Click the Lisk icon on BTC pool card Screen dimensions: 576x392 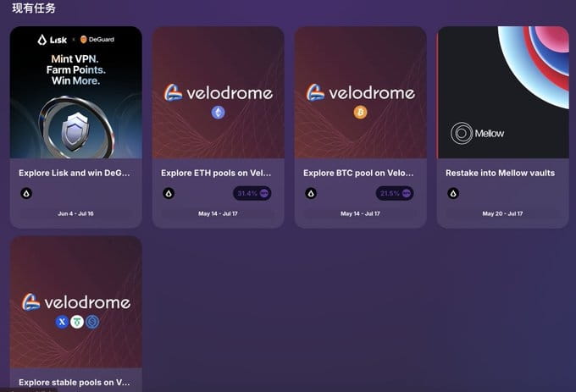[x=311, y=193]
